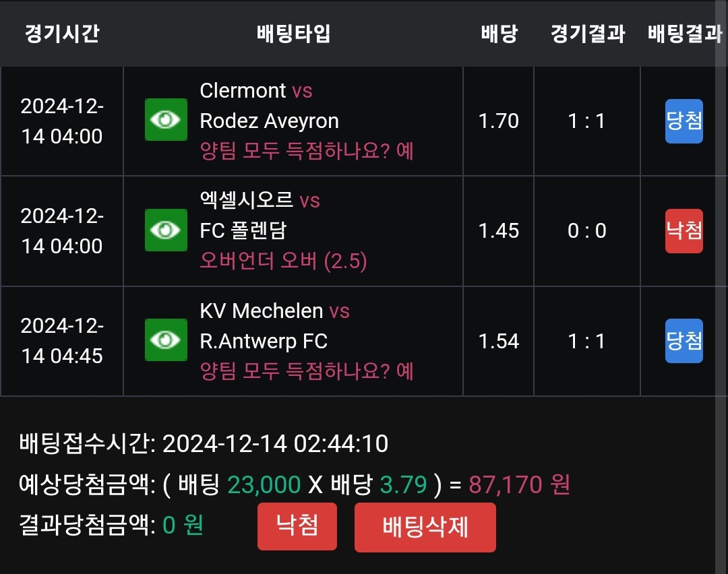Select the 배팅결과 column header
The image size is (728, 574).
[x=684, y=34]
